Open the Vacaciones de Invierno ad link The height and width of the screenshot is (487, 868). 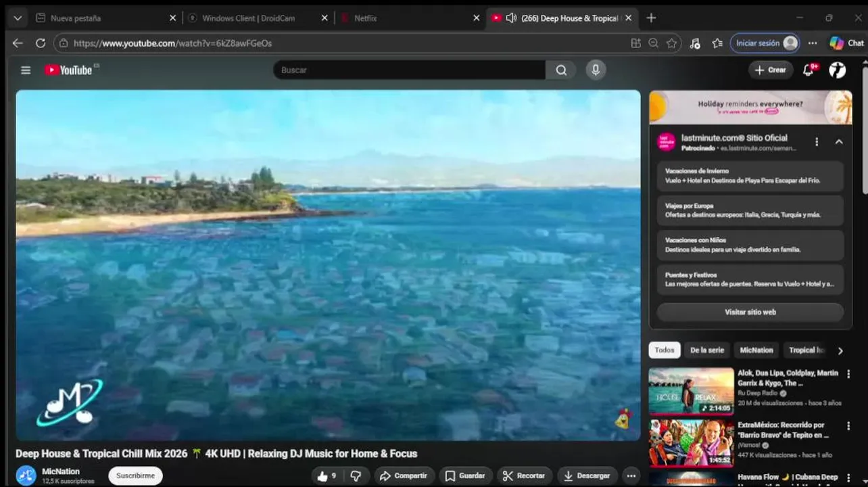750,176
